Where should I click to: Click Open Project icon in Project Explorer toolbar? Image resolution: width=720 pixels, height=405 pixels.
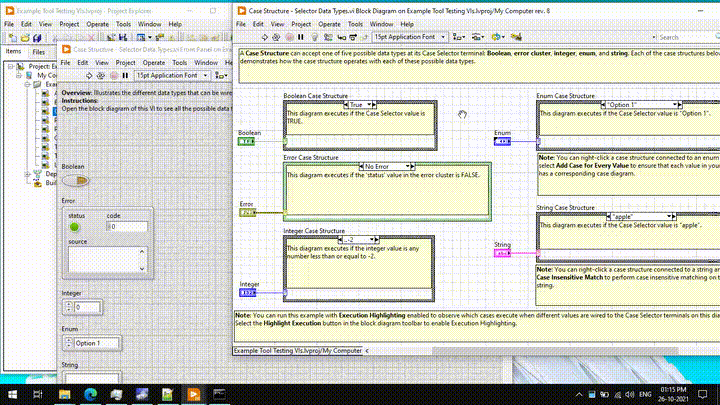[25, 38]
